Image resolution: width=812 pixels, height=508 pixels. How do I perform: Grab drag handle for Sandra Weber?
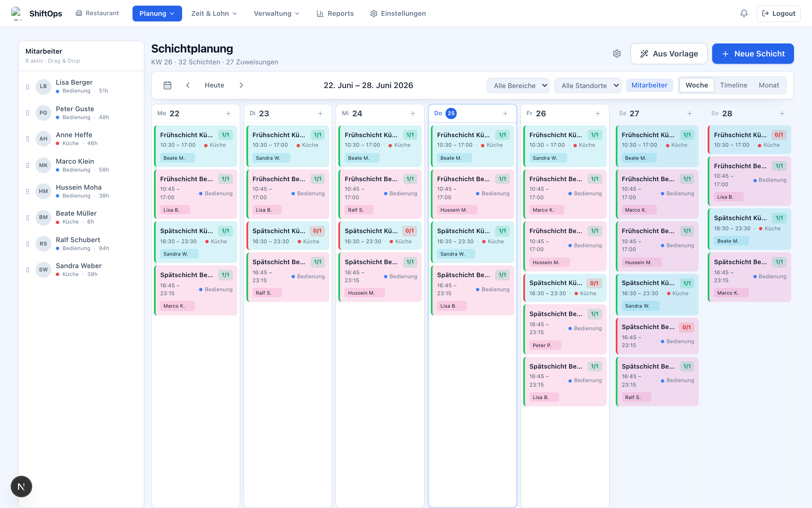28,270
